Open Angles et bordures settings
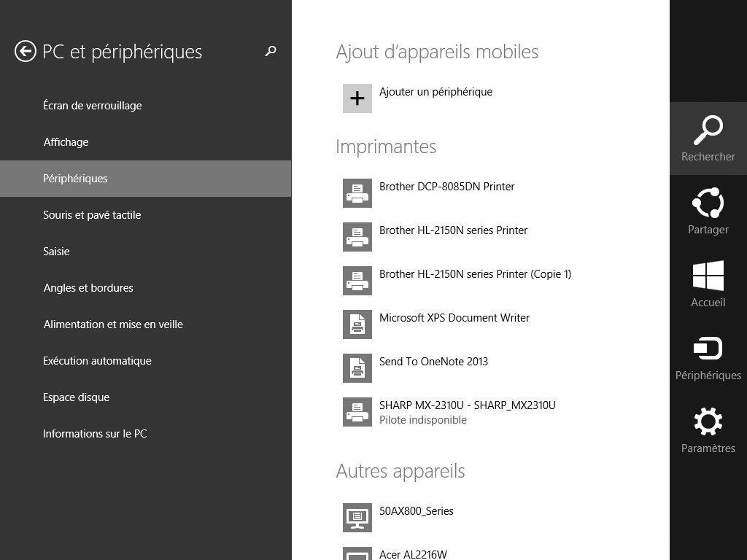The height and width of the screenshot is (560, 747). click(x=145, y=287)
